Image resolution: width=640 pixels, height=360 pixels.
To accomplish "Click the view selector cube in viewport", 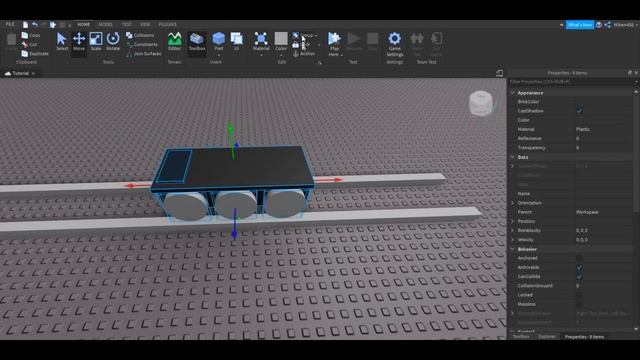I will coord(480,103).
